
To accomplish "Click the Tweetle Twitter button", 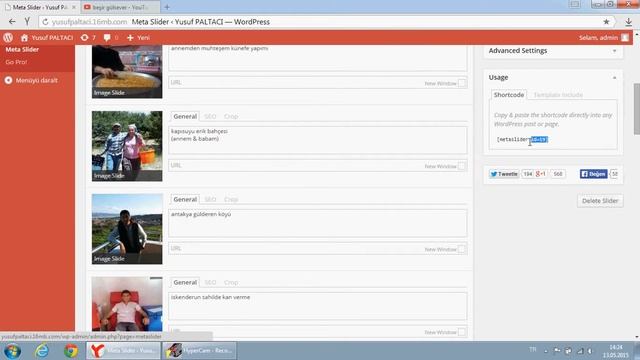I will (x=504, y=174).
